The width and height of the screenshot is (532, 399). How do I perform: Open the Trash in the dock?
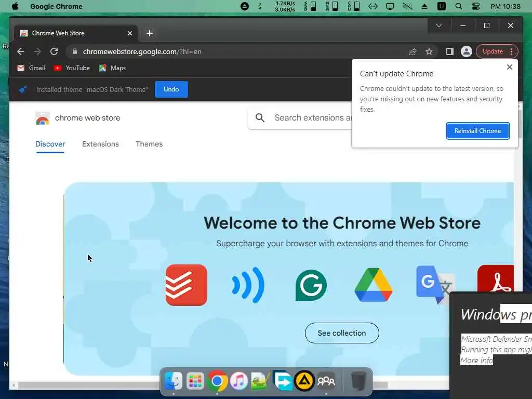(358, 381)
